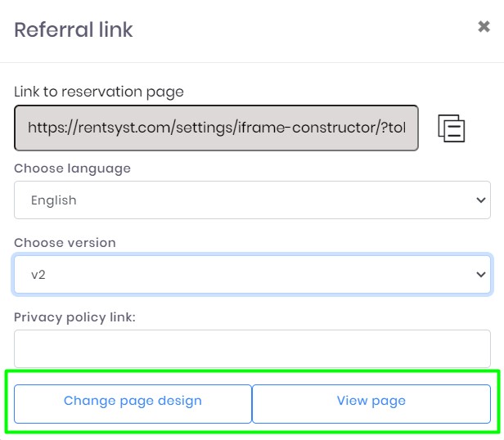Click the rentsyst.com reservation URL field
Viewport: 504px width, 440px height.
pos(216,128)
